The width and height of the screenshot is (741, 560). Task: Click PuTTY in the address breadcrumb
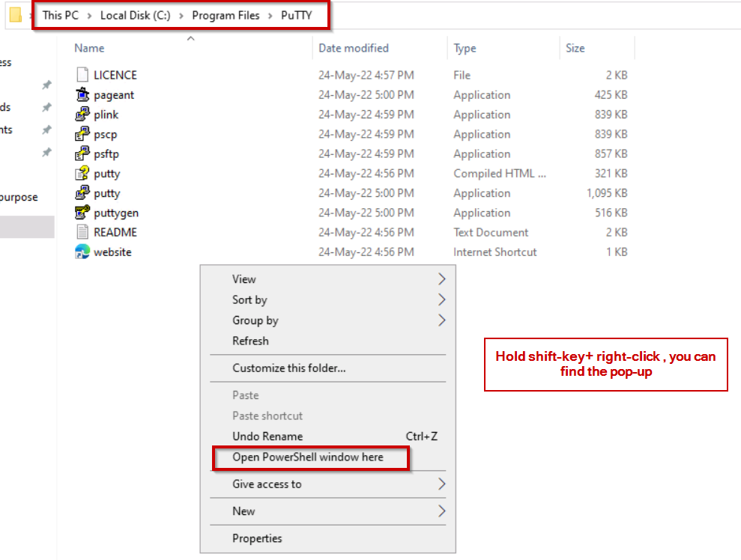(x=296, y=16)
